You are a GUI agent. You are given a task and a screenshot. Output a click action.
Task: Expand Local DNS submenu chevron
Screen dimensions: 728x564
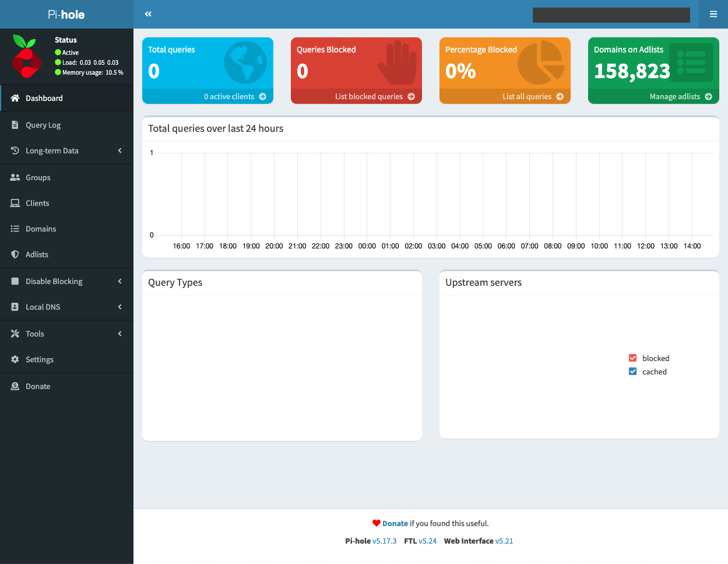coord(120,307)
